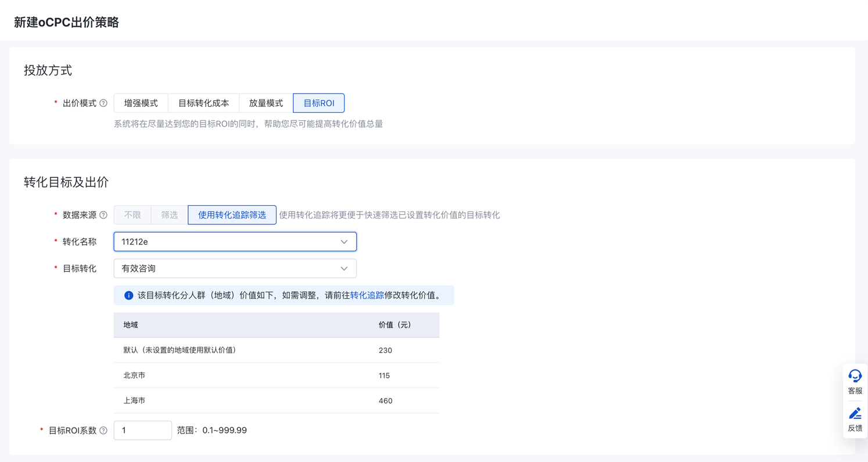Expand the 转化名称 dropdown showing 11212e
Screen dimensions: 868x462
235,242
